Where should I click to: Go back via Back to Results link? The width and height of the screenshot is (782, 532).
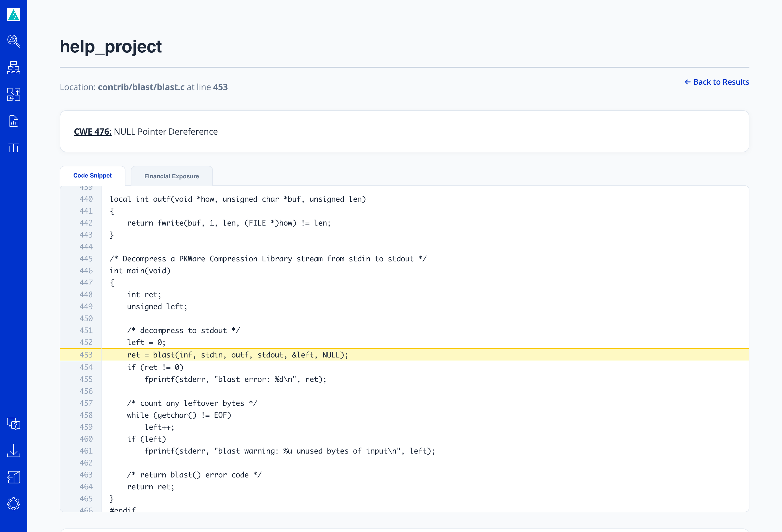point(717,82)
